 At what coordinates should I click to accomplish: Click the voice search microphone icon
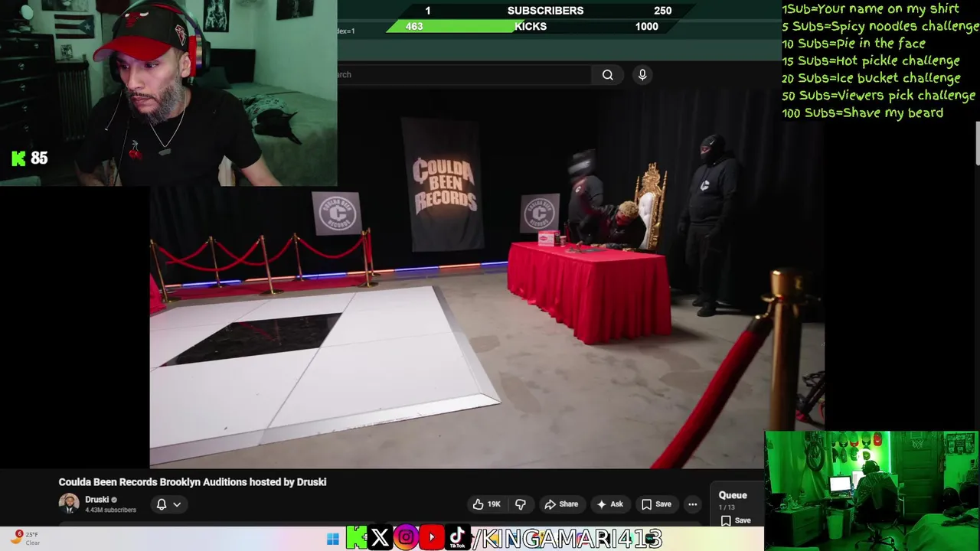point(642,74)
